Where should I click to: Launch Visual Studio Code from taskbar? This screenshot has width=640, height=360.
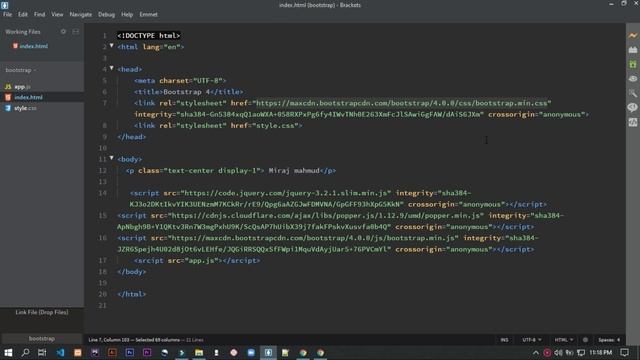tap(60, 352)
